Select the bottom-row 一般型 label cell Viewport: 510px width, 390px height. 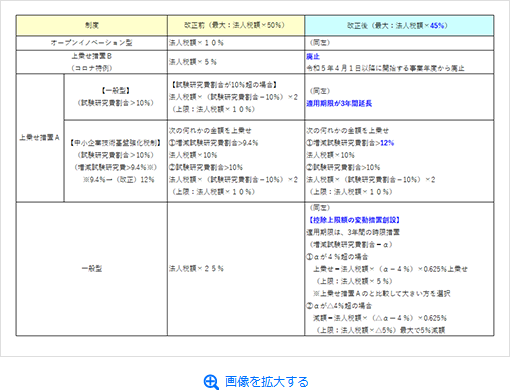coord(92,269)
